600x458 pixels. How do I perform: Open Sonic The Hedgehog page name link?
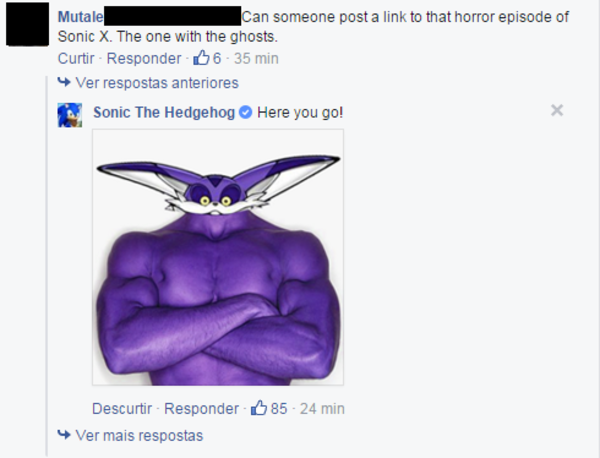[164, 112]
